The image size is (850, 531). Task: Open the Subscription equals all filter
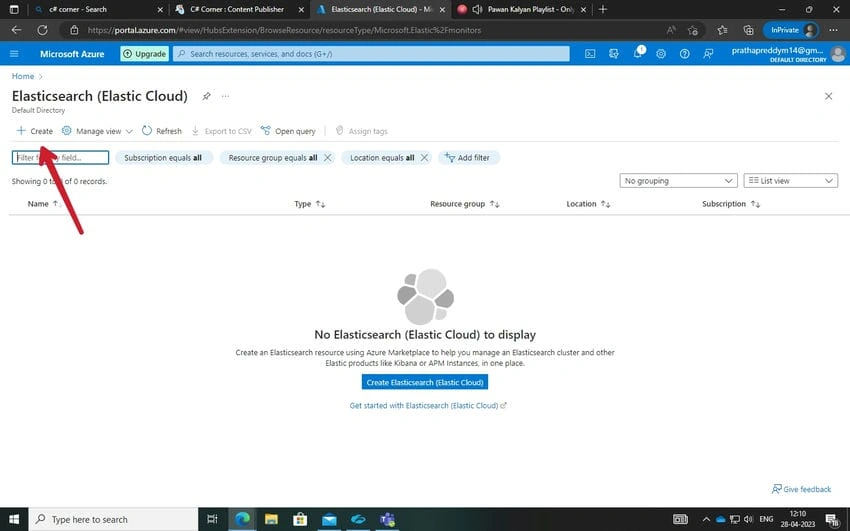click(x=163, y=158)
